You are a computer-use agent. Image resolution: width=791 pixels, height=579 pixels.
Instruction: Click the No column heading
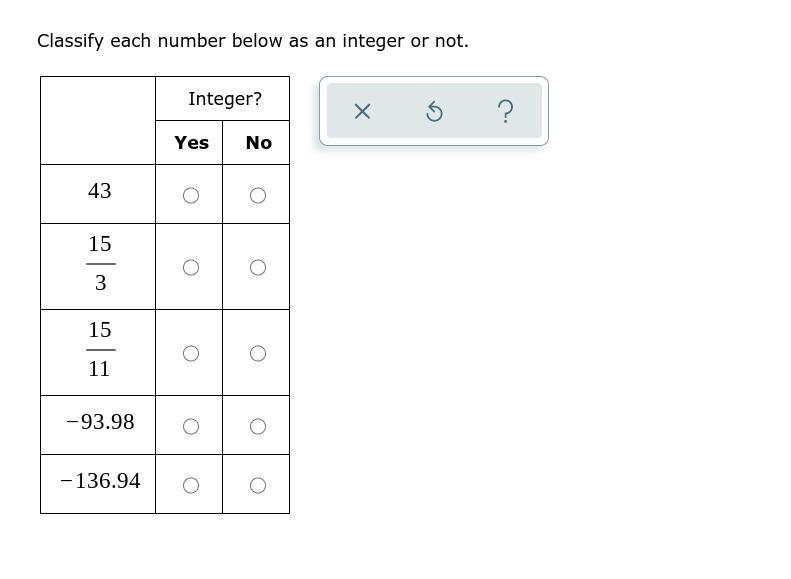(258, 143)
